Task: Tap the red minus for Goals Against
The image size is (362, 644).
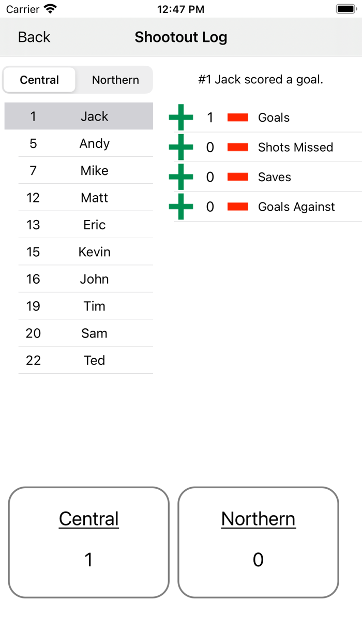Action: (237, 206)
